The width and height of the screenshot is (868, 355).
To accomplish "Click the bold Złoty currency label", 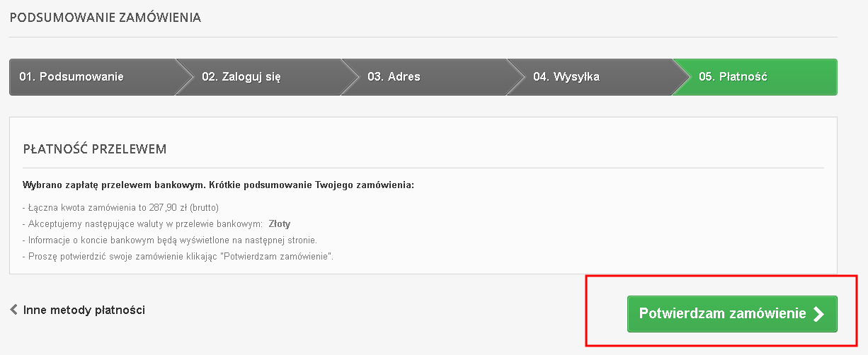I will (x=280, y=224).
